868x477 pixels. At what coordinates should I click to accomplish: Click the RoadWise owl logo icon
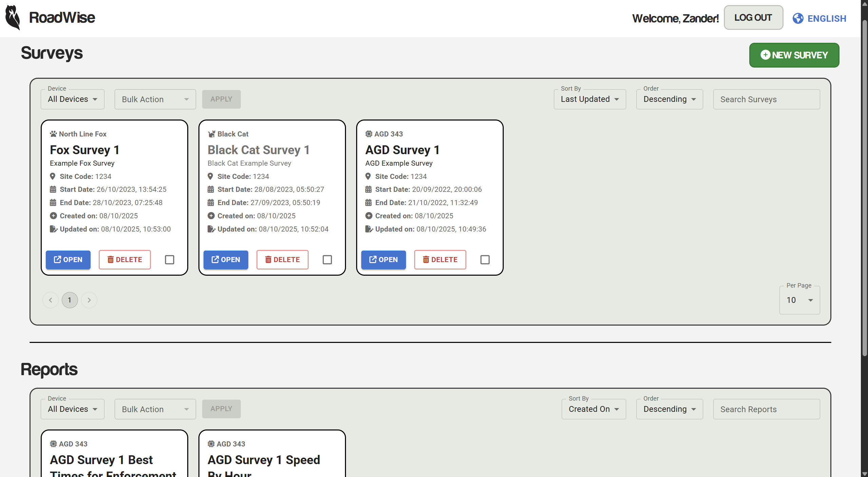[x=13, y=18]
